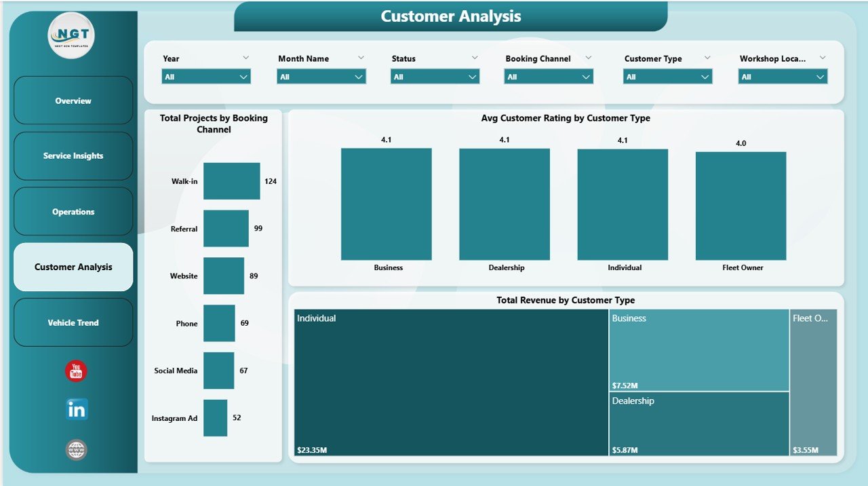Viewport: 868px width, 486px height.
Task: Select the Referral bar
Action: click(x=226, y=229)
